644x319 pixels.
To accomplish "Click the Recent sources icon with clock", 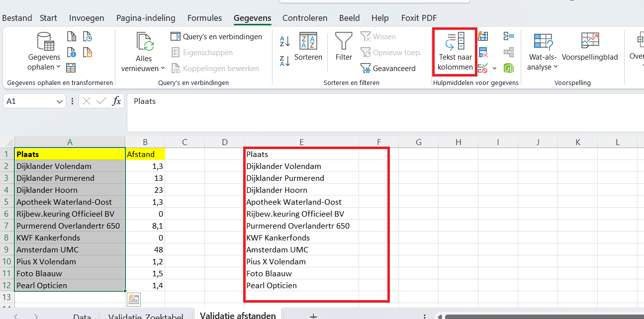I will pyautogui.click(x=88, y=37).
